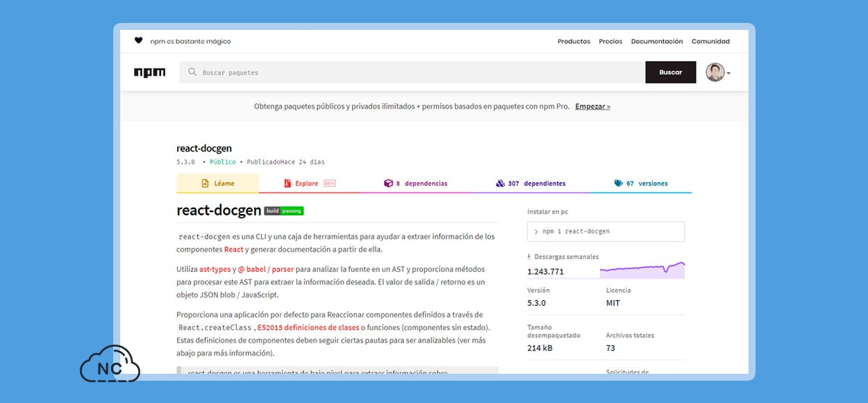
Task: Click the 214 kB unpacked size
Action: (540, 348)
